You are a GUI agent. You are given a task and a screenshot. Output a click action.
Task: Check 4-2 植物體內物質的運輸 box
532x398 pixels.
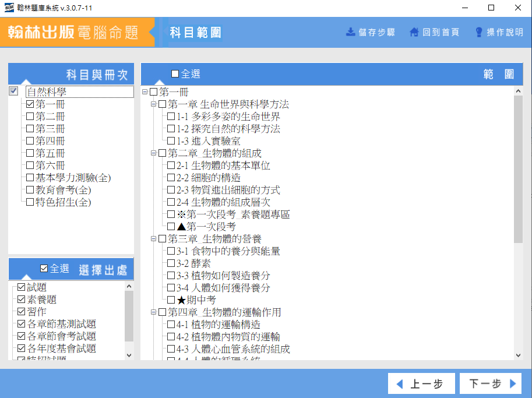tap(171, 337)
